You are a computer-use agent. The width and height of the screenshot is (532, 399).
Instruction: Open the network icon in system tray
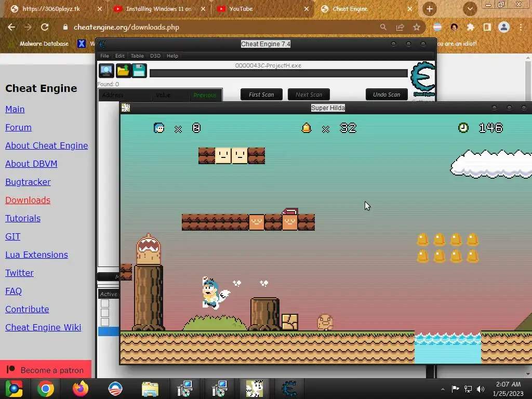click(468, 389)
